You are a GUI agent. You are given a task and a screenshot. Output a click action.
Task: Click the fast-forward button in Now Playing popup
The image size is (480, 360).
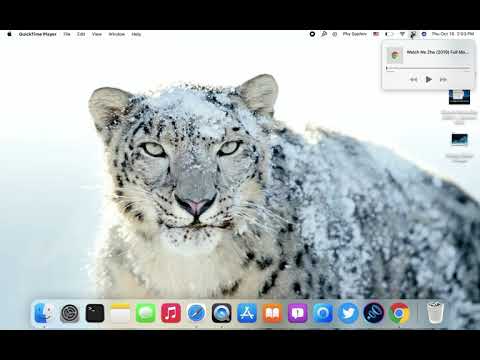(443, 79)
